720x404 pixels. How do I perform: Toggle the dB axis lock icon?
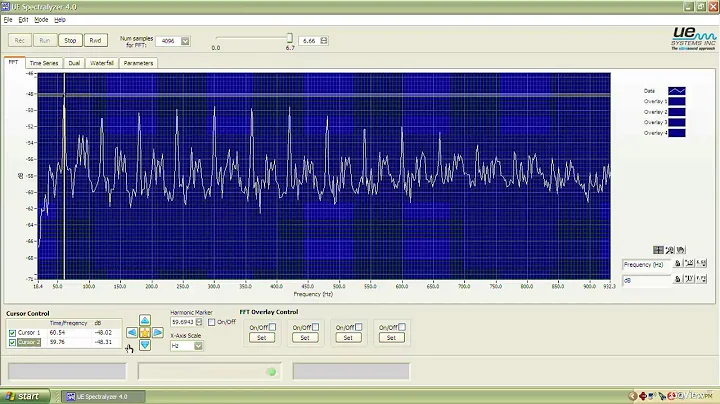tap(677, 279)
